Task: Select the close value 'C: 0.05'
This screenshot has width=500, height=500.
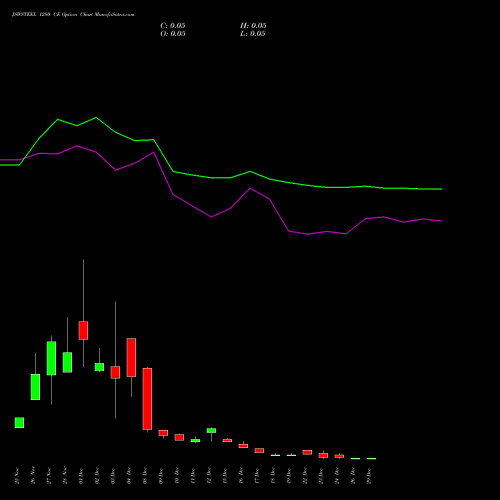Action: coord(173,26)
